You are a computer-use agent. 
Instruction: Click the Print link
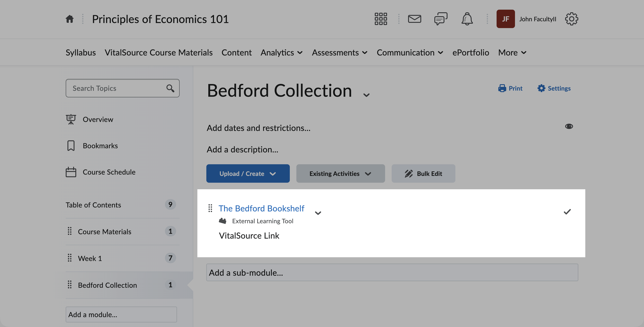pyautogui.click(x=510, y=88)
